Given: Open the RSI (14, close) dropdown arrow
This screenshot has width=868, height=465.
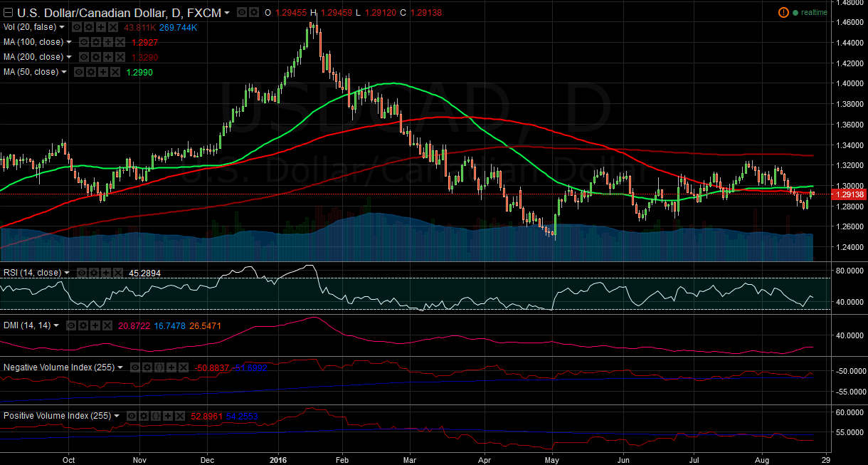Looking at the screenshot, I should (x=68, y=273).
